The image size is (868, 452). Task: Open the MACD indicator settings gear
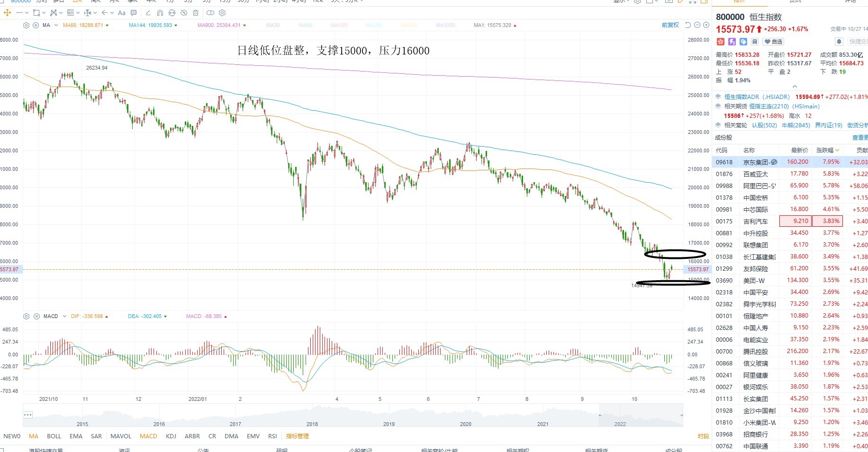pos(26,316)
